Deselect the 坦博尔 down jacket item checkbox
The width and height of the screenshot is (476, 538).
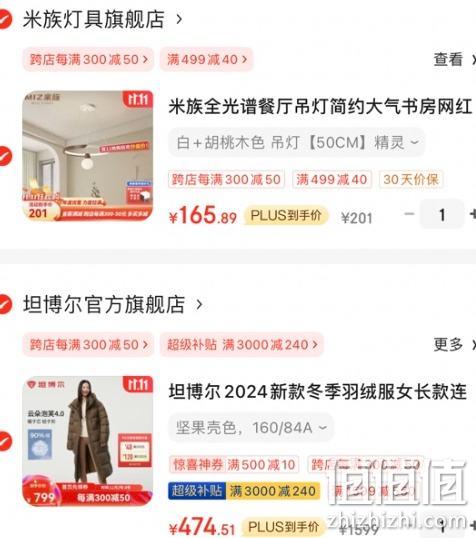(x=5, y=441)
